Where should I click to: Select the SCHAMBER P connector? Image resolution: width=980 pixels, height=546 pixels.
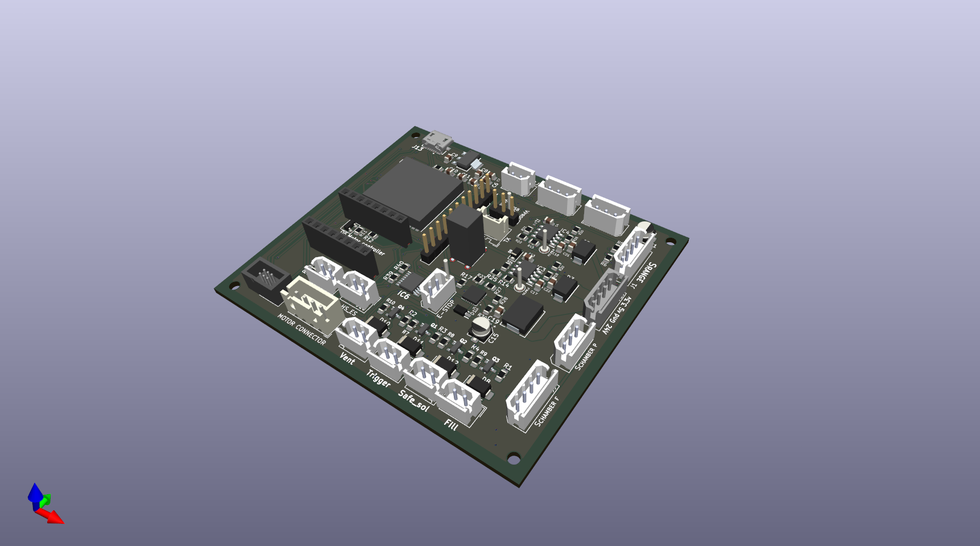tap(573, 341)
